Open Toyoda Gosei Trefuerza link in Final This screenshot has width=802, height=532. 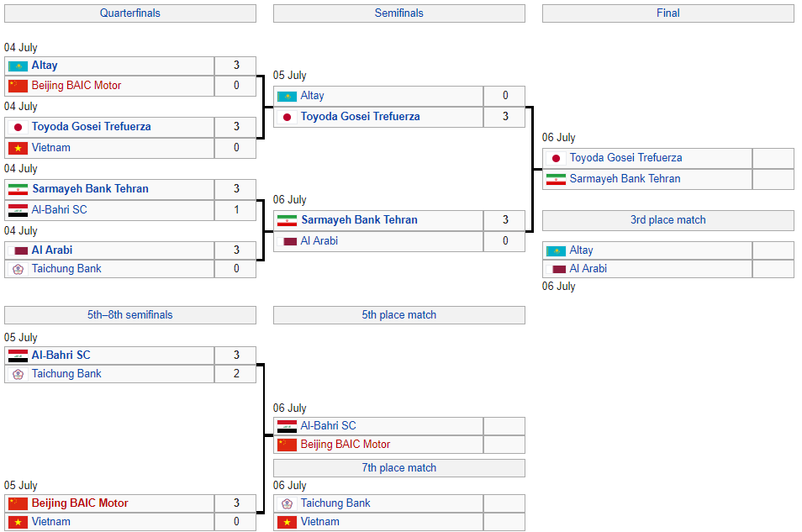tap(626, 158)
